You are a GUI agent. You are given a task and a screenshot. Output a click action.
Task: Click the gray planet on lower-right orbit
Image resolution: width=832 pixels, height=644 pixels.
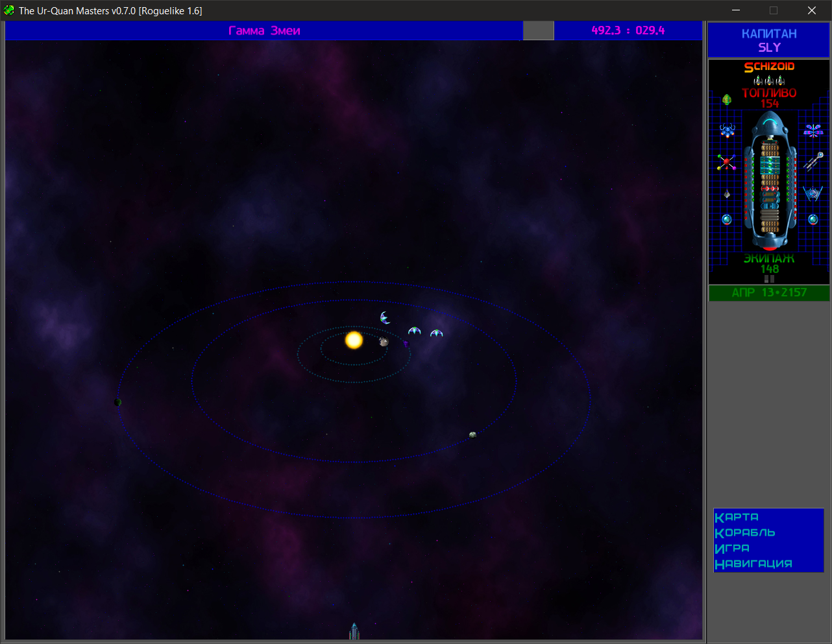click(x=472, y=435)
